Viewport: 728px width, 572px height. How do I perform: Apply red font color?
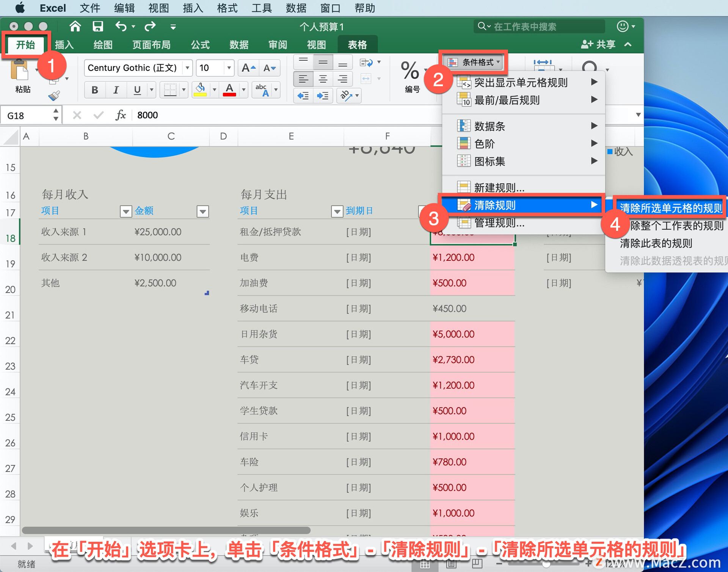click(x=229, y=90)
